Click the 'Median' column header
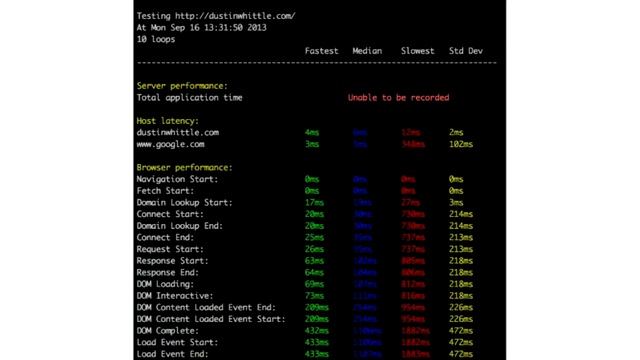Screen dimensions: 640x360 point(367,51)
